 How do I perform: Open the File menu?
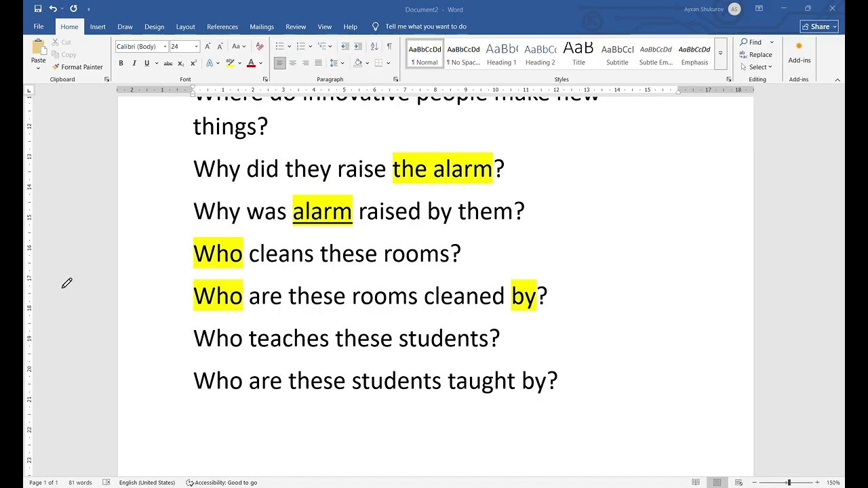39,26
